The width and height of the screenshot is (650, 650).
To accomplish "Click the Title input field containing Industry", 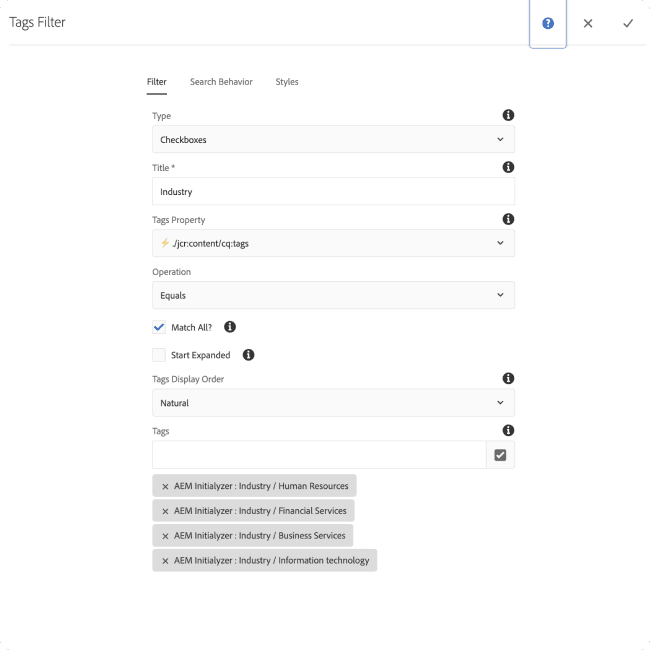I will [x=333, y=191].
